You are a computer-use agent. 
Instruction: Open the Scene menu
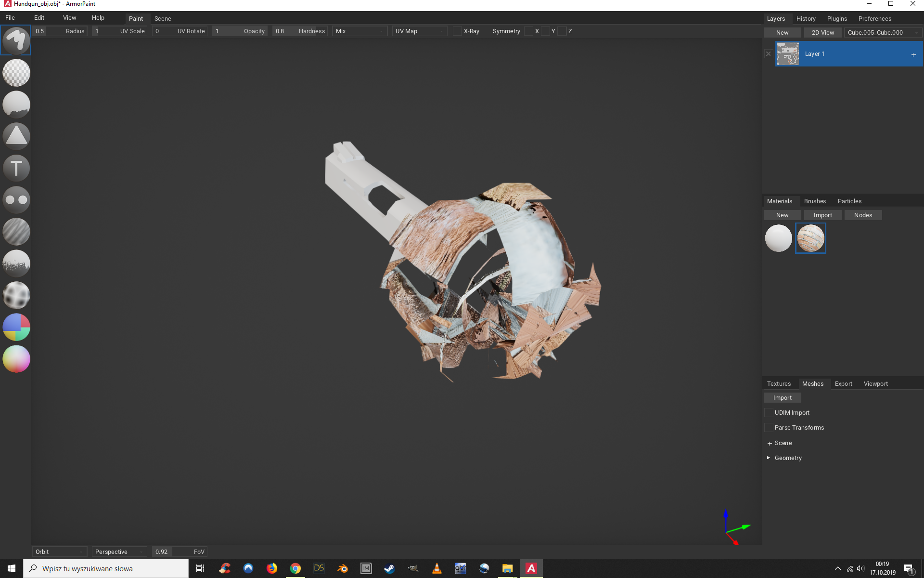162,18
